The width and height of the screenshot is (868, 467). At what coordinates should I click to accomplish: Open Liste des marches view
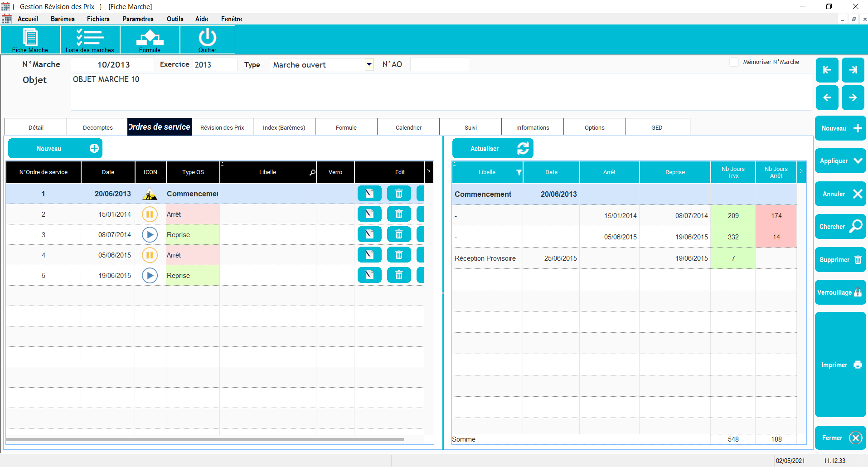coord(90,39)
